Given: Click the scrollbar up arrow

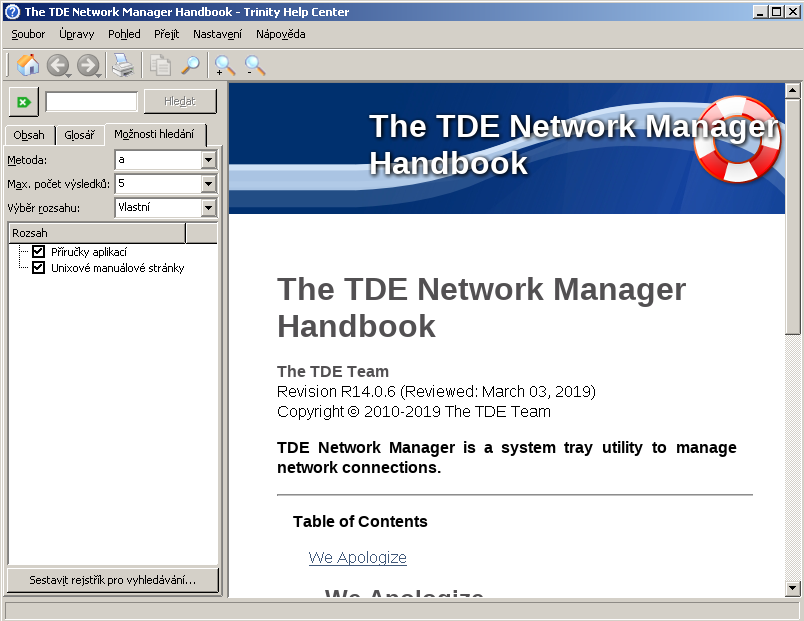Looking at the screenshot, I should pos(793,91).
